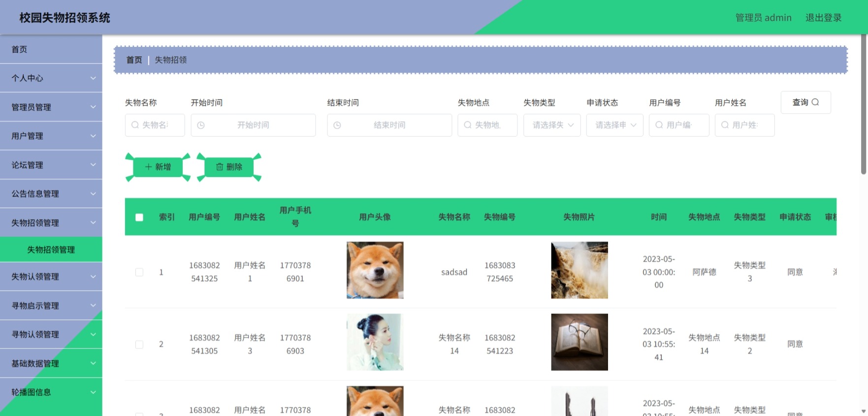Collapse 失物招领管理 parent menu
This screenshot has width=868, height=416.
coord(51,223)
